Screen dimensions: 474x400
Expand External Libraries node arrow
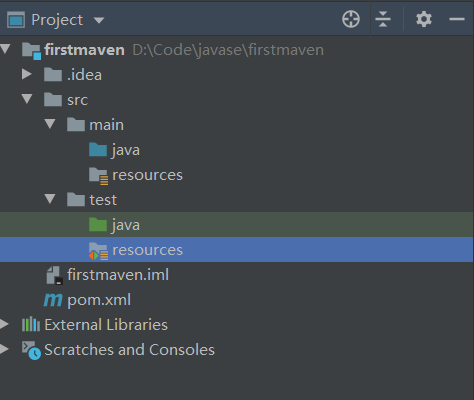(x=4, y=324)
